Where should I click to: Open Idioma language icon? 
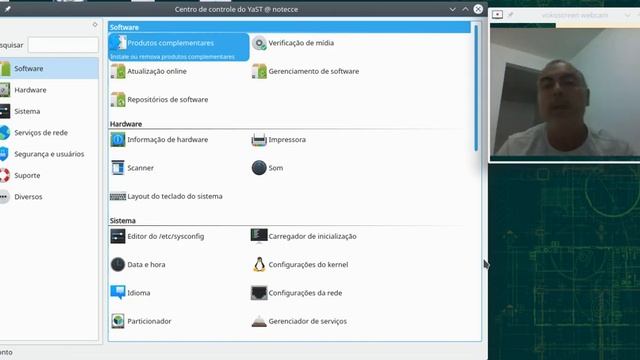[x=118, y=292]
